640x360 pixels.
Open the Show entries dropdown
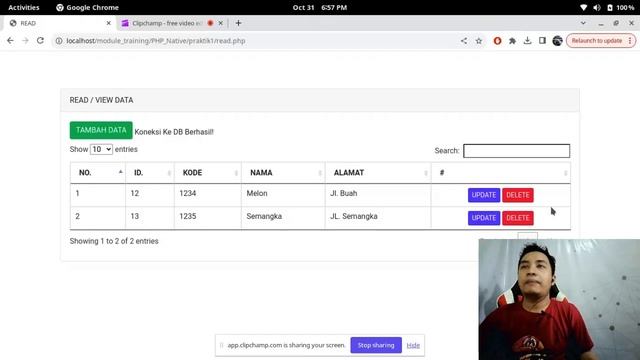[x=101, y=149]
